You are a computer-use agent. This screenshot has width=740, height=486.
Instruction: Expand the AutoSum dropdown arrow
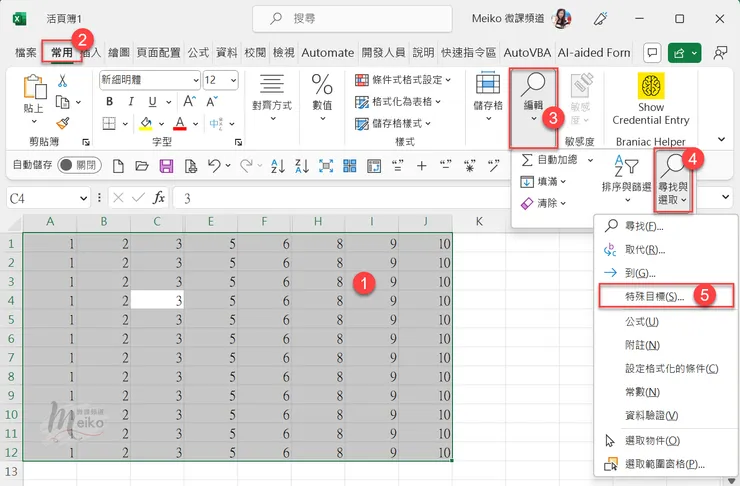click(x=590, y=160)
